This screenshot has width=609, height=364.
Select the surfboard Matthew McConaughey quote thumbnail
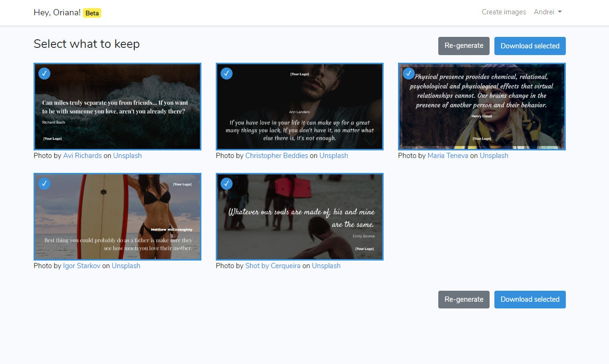117,216
